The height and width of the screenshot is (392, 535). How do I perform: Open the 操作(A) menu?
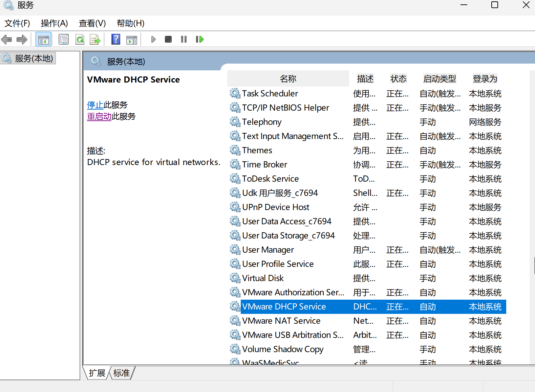[x=54, y=23]
